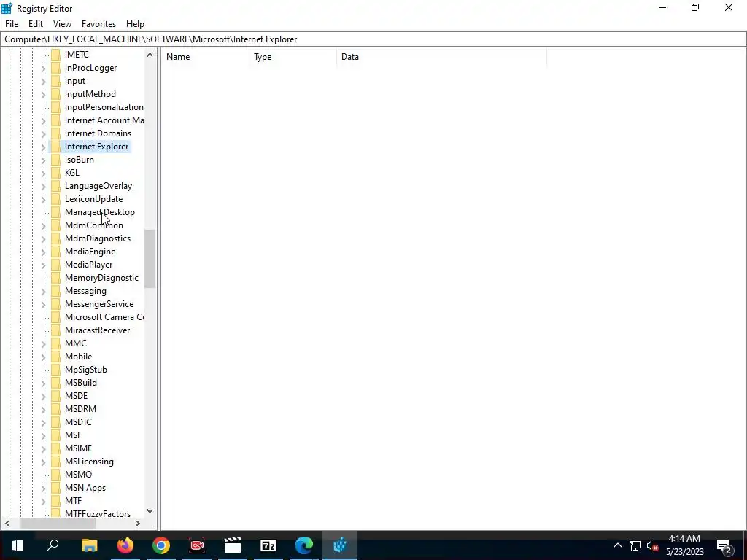Screen dimensions: 747x560
Task: Click the MSMQ folder icon
Action: coord(55,474)
